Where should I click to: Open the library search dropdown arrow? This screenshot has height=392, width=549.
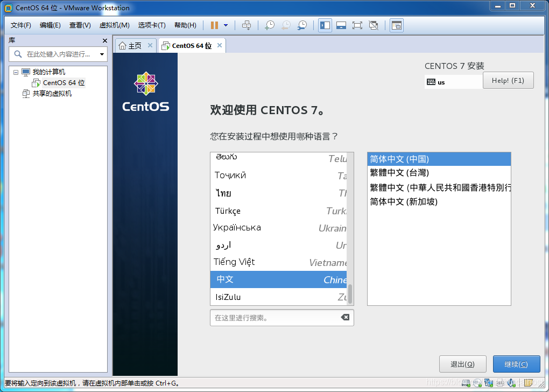102,54
